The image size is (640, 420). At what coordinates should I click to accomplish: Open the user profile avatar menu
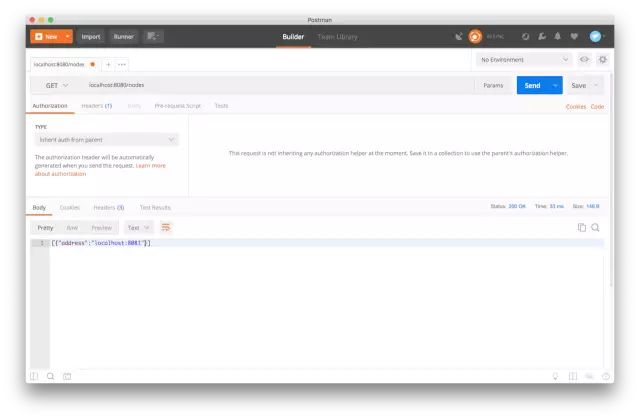point(597,37)
